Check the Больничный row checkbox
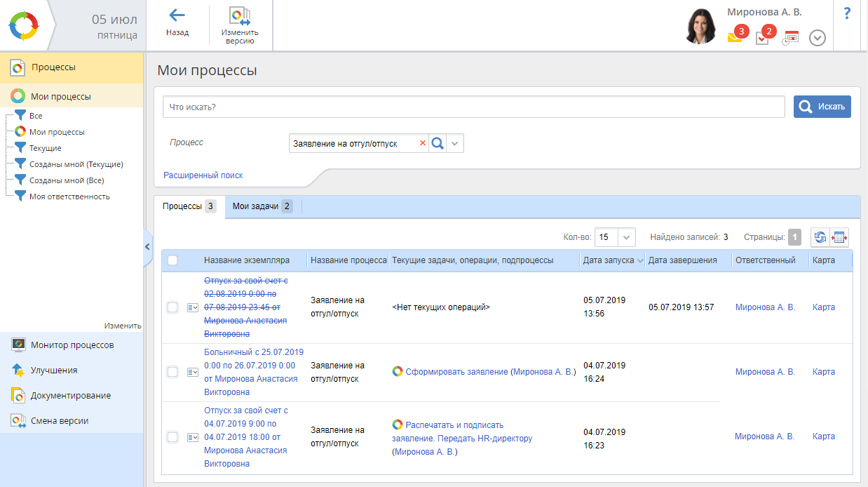Image resolution: width=868 pixels, height=487 pixels. coord(172,372)
